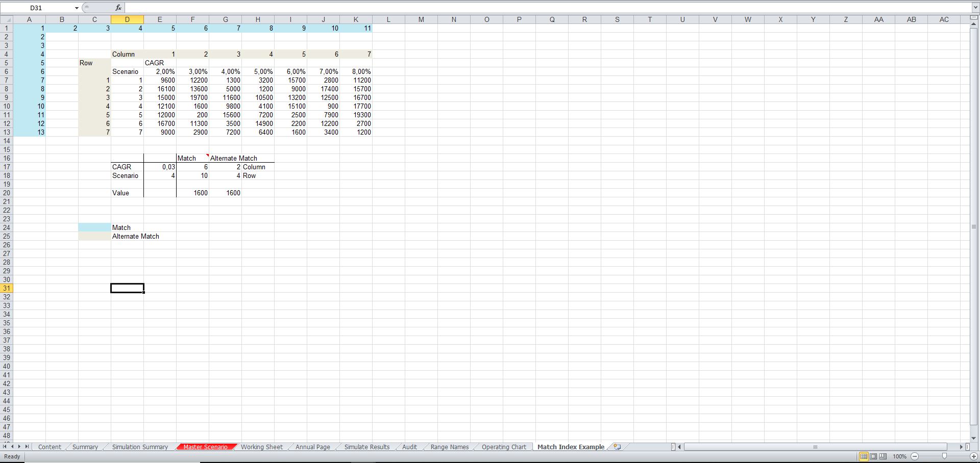This screenshot has height=463, width=980.
Task: Expand the formula bar with right-edge arrow
Action: (x=975, y=8)
